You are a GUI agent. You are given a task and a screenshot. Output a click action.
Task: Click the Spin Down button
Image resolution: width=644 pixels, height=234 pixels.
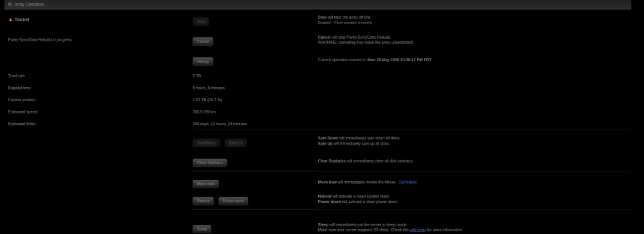206,142
